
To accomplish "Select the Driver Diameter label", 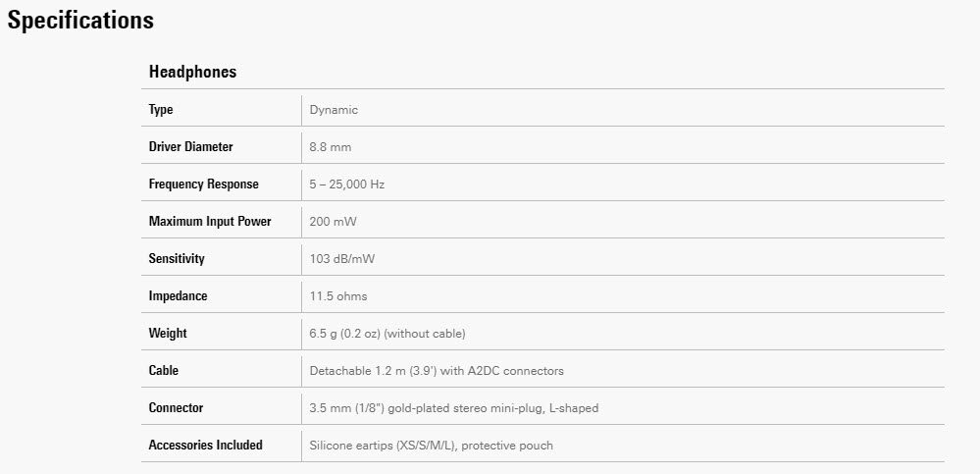I will tap(190, 147).
